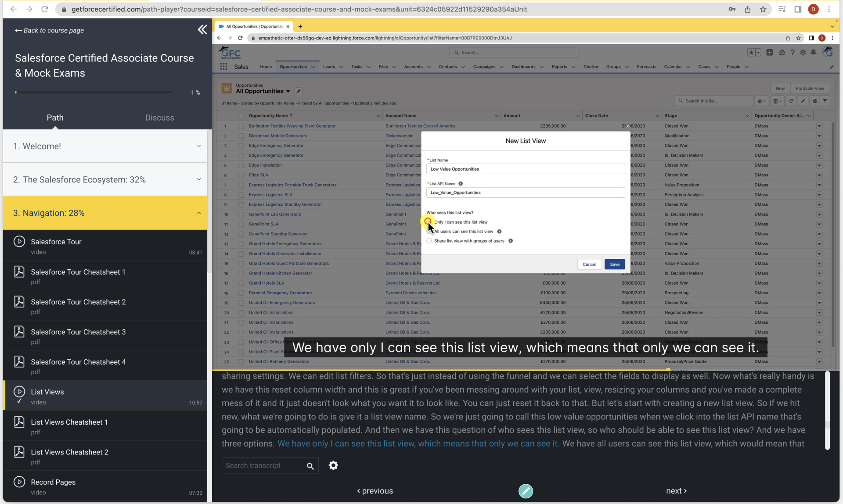The height and width of the screenshot is (504, 843).
Task: Open the list filter funnel icon
Action: coord(825,101)
